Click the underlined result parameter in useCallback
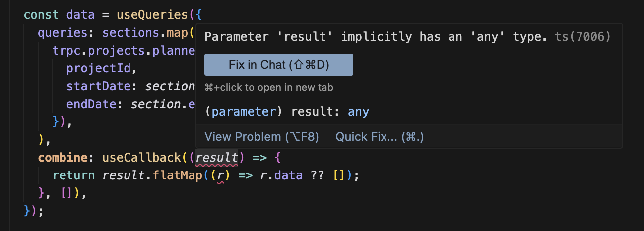644x231 pixels. coord(217,158)
